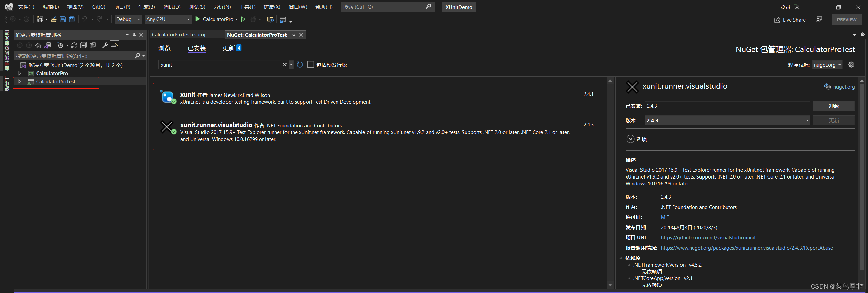Pin the NuGet: CalculatorProTest tab

point(293,35)
